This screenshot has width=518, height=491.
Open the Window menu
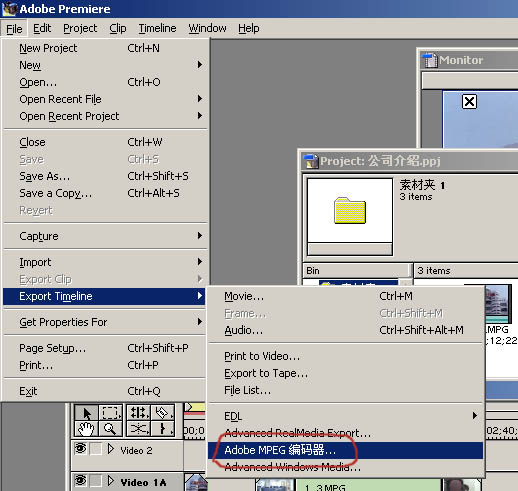[x=207, y=28]
